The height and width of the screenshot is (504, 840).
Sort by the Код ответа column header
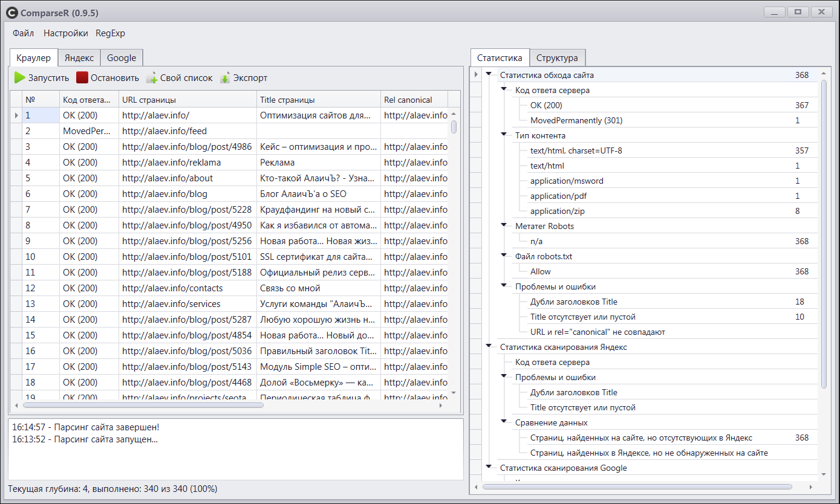(89, 100)
